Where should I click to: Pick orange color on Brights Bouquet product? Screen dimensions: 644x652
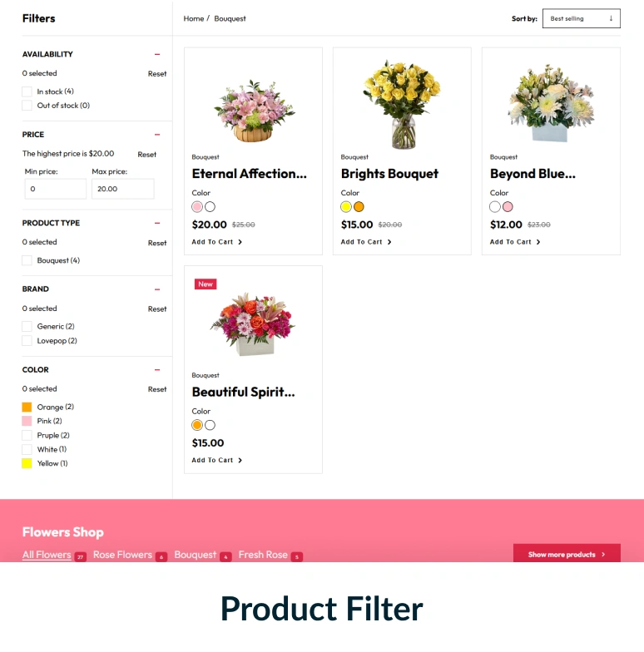pyautogui.click(x=359, y=206)
